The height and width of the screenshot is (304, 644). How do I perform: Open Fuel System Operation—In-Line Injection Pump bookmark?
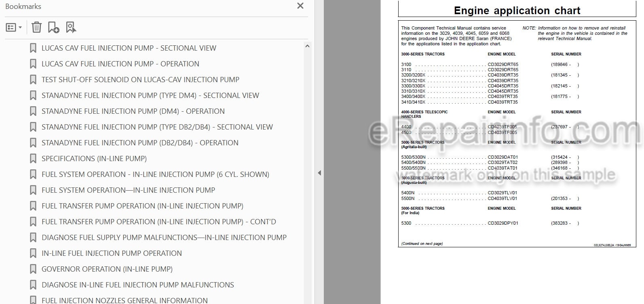point(128,190)
